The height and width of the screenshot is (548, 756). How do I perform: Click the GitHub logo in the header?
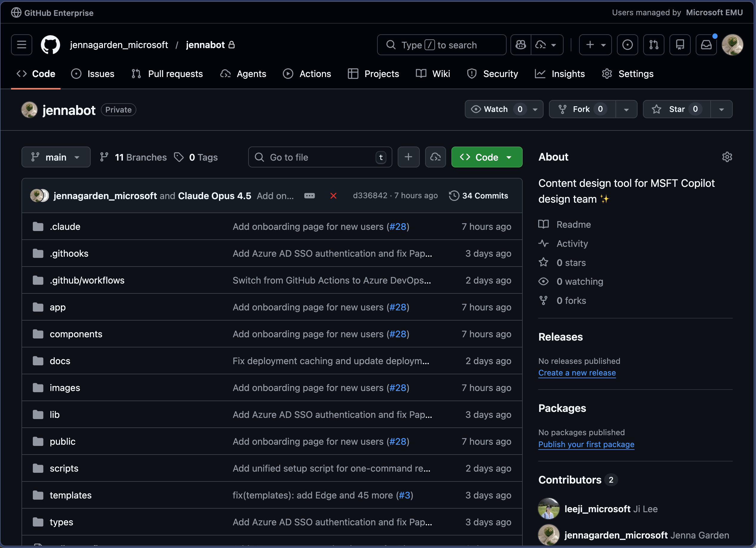tap(50, 45)
